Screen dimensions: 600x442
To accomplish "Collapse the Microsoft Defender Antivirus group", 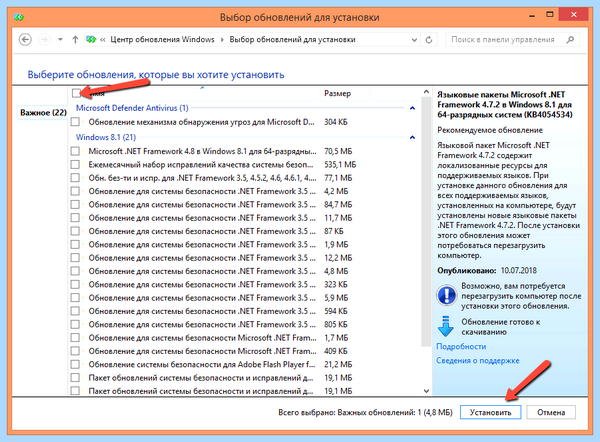I will [x=412, y=108].
